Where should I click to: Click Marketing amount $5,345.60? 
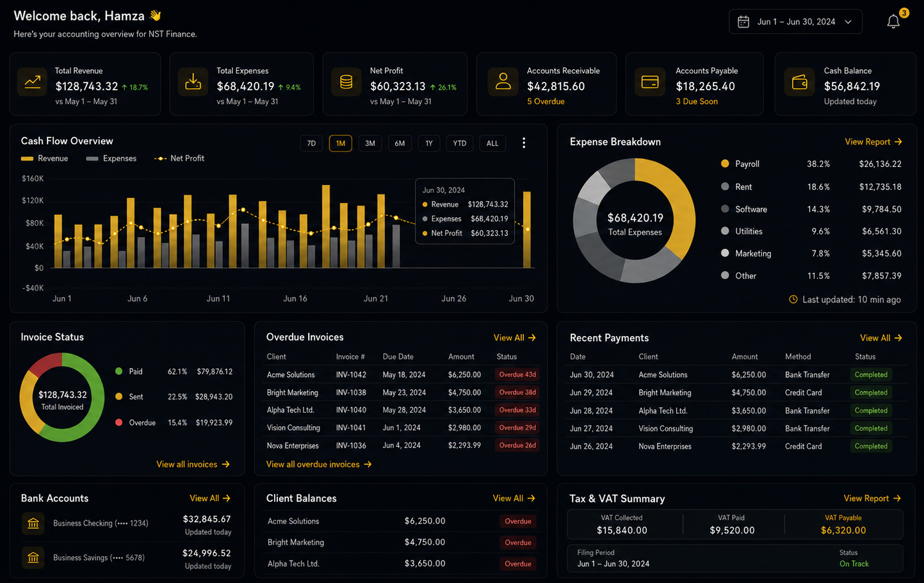tap(881, 253)
